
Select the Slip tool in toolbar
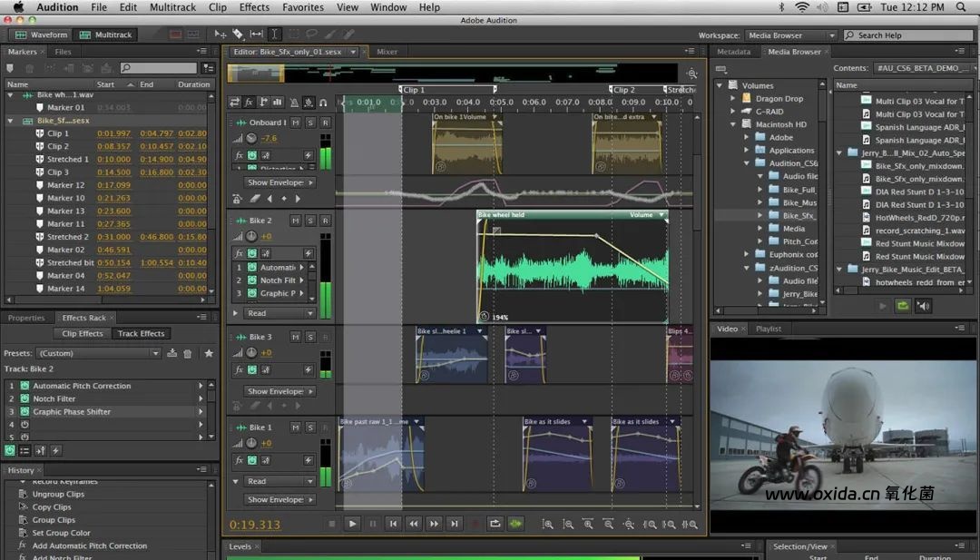[256, 34]
